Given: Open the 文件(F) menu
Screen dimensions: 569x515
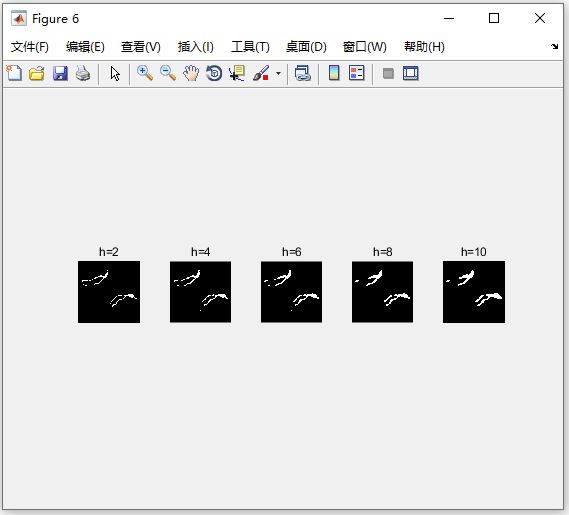Looking at the screenshot, I should 29,47.
